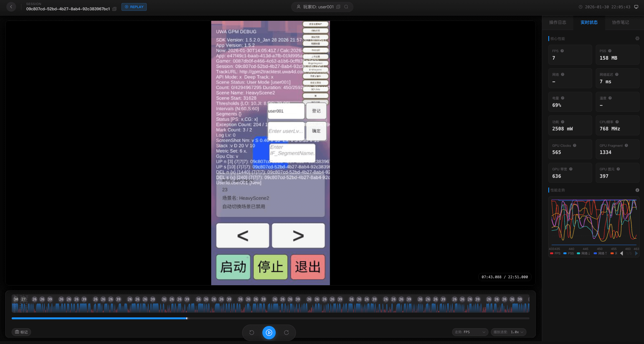Search for a player ID
Image resolution: width=644 pixels, height=344 pixels.
[x=346, y=7]
